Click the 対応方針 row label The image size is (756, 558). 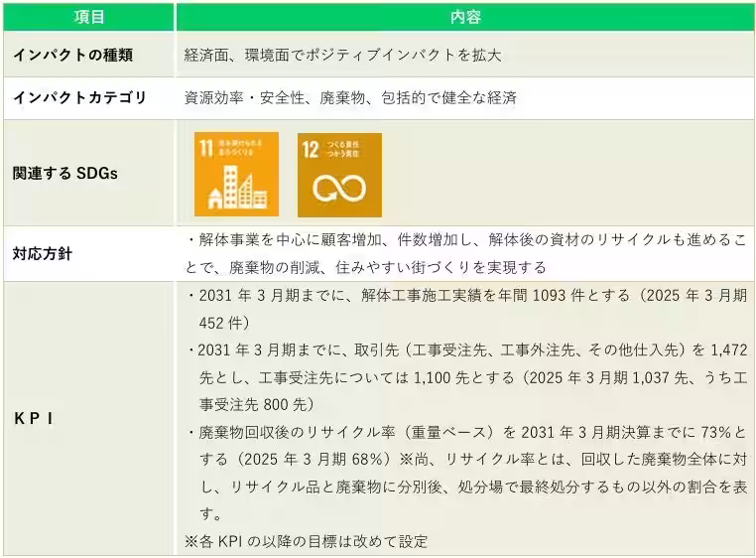point(43,254)
